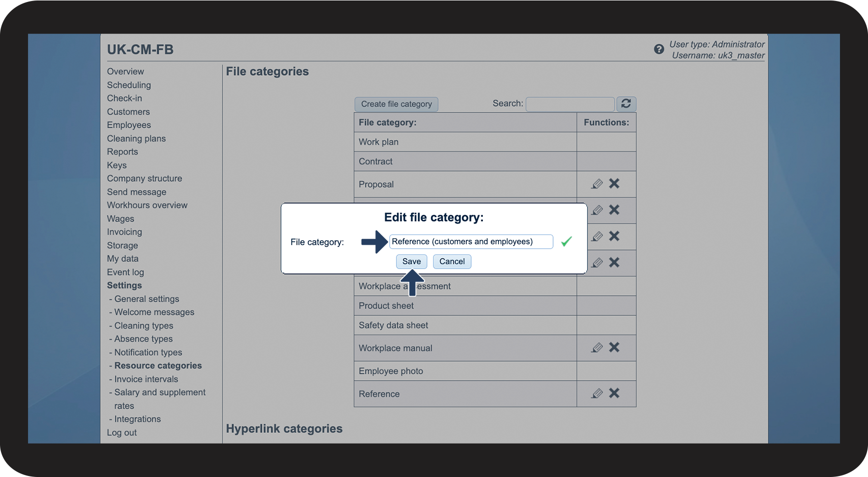Viewport: 868px width, 477px height.
Task: Delete the Workplace manual category
Action: click(614, 348)
